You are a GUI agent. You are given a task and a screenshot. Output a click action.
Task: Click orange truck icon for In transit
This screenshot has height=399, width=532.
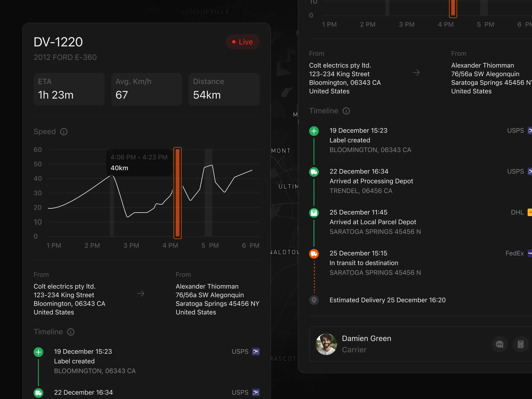(x=314, y=254)
